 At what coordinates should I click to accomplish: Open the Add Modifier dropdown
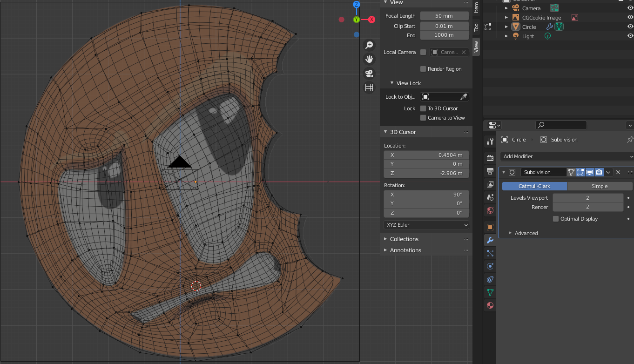[566, 156]
